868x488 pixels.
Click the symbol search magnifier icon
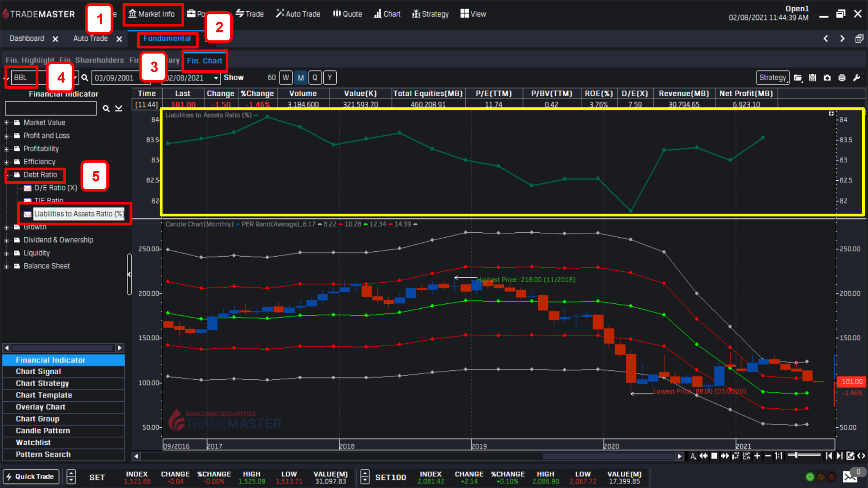[85, 78]
